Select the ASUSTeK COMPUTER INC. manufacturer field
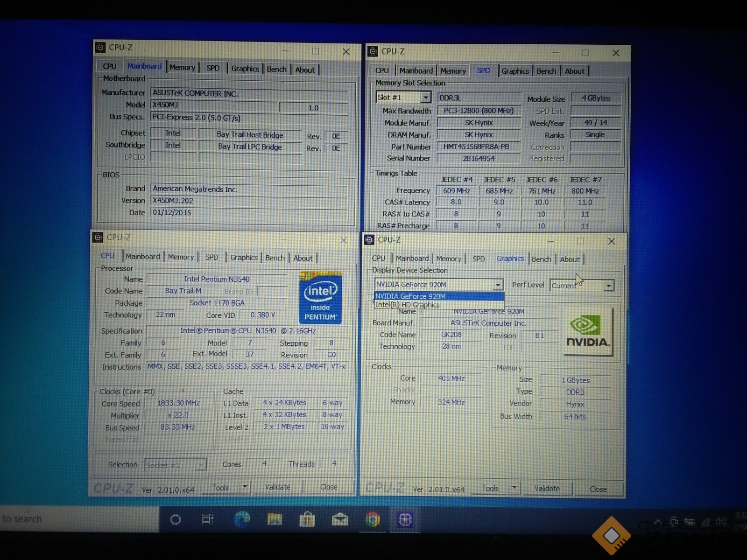747x560 pixels. (x=249, y=93)
